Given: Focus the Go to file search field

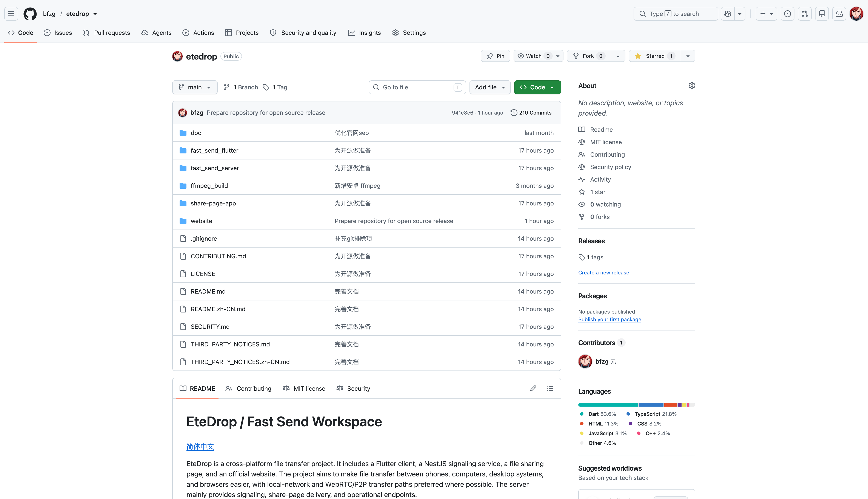Looking at the screenshot, I should click(x=417, y=87).
